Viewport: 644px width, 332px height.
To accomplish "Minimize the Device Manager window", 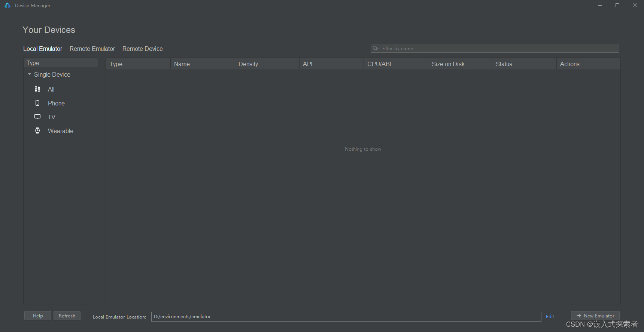I will point(600,5).
